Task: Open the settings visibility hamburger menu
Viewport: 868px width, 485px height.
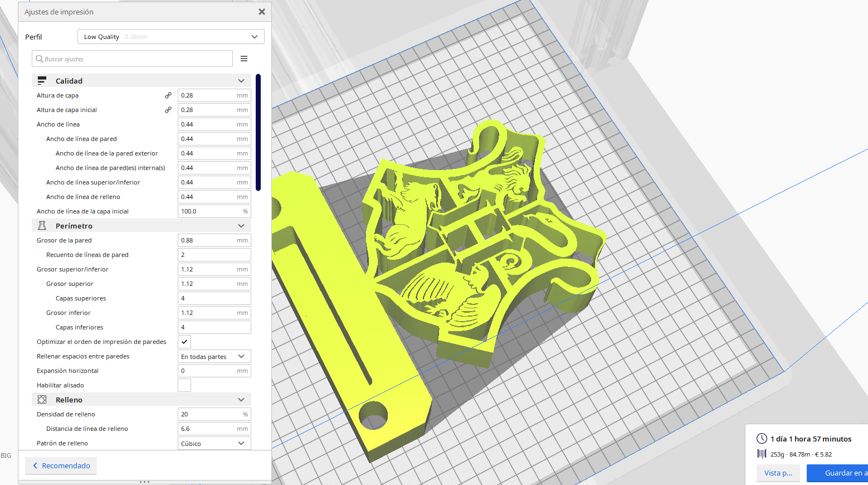Action: 244,59
